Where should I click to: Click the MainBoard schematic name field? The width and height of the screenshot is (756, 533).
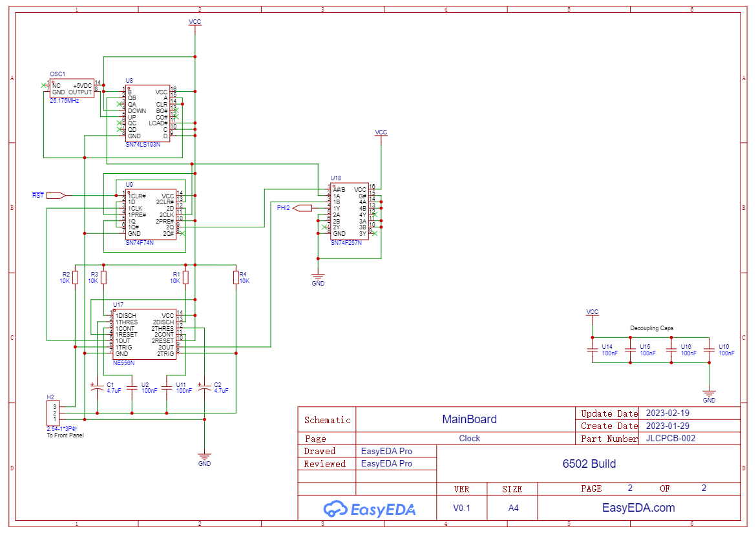pos(469,419)
